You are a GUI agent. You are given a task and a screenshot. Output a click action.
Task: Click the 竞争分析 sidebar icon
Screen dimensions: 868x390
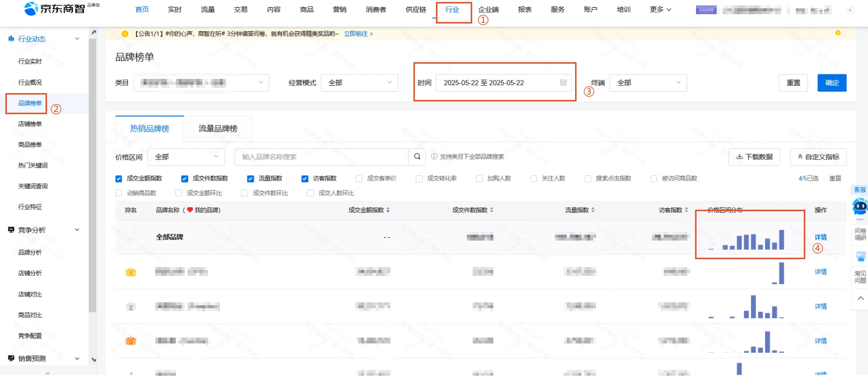[11, 229]
